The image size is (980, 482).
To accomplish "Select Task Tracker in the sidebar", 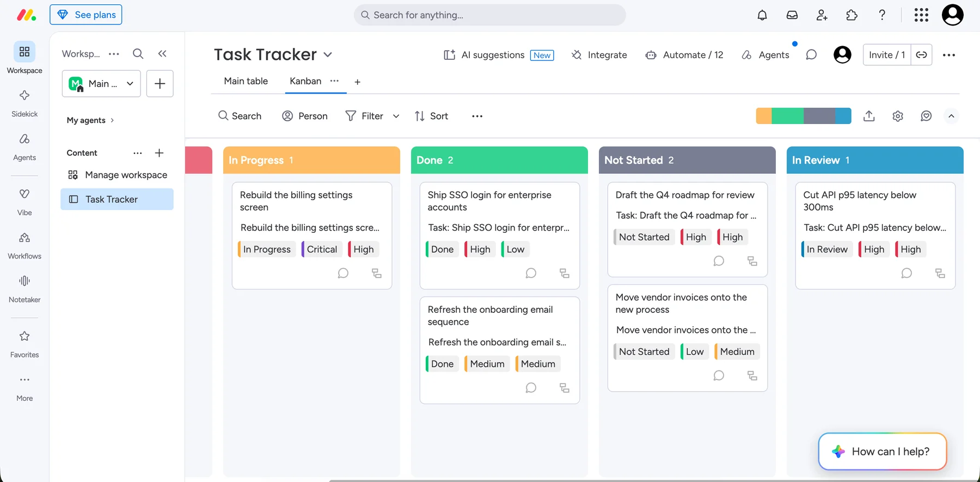I will point(117,199).
